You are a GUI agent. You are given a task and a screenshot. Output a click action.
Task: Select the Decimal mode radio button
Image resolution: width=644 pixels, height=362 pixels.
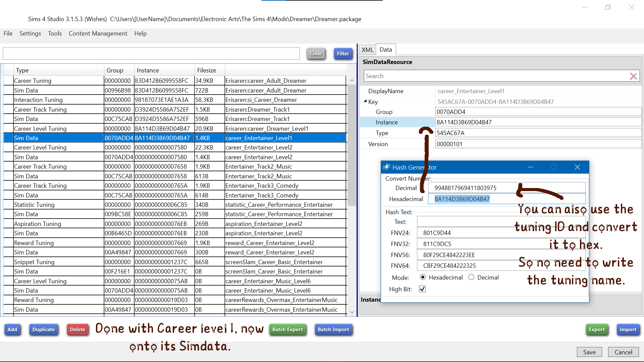coord(471,277)
